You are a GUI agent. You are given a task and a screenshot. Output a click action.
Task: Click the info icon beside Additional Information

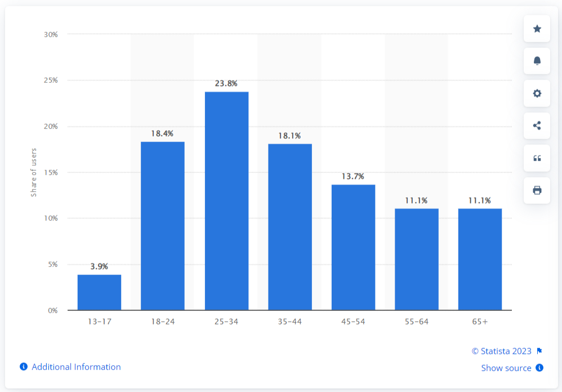24,367
